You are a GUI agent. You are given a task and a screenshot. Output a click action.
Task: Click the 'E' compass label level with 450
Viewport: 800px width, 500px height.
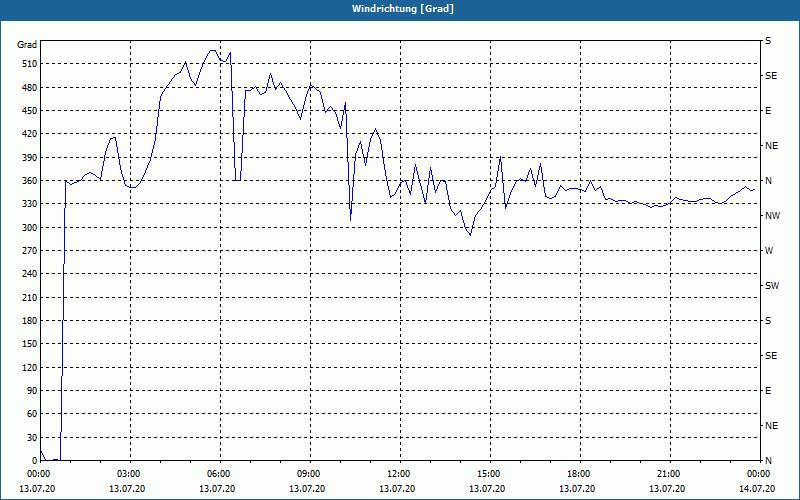(768, 111)
